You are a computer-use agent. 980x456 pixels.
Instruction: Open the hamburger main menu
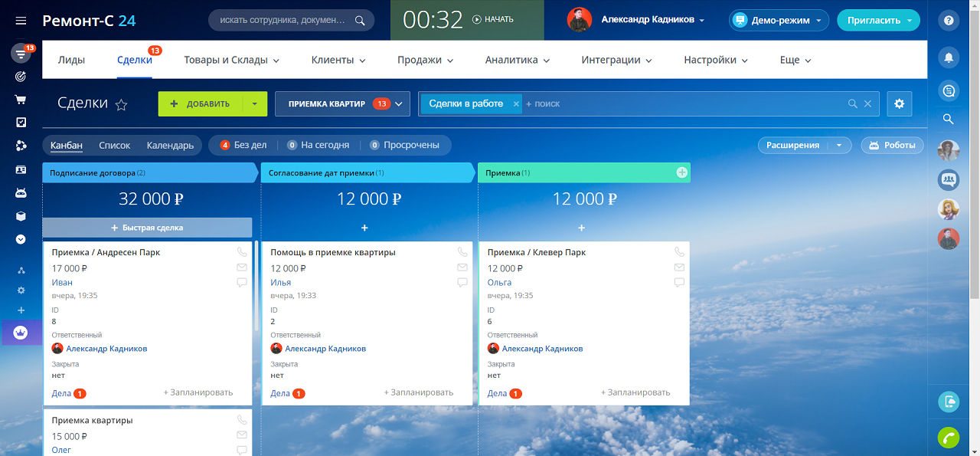(21, 21)
